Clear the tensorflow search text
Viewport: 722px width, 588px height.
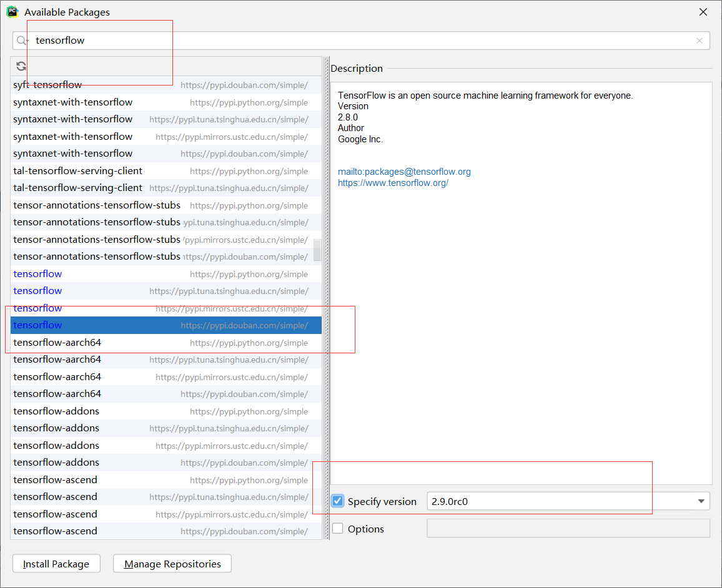pos(699,41)
